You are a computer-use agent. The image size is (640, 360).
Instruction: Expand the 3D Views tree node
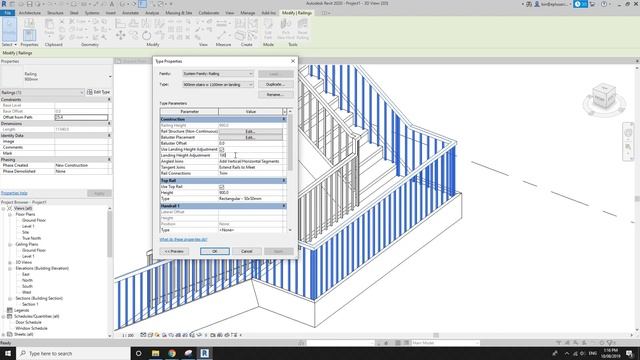[10, 262]
